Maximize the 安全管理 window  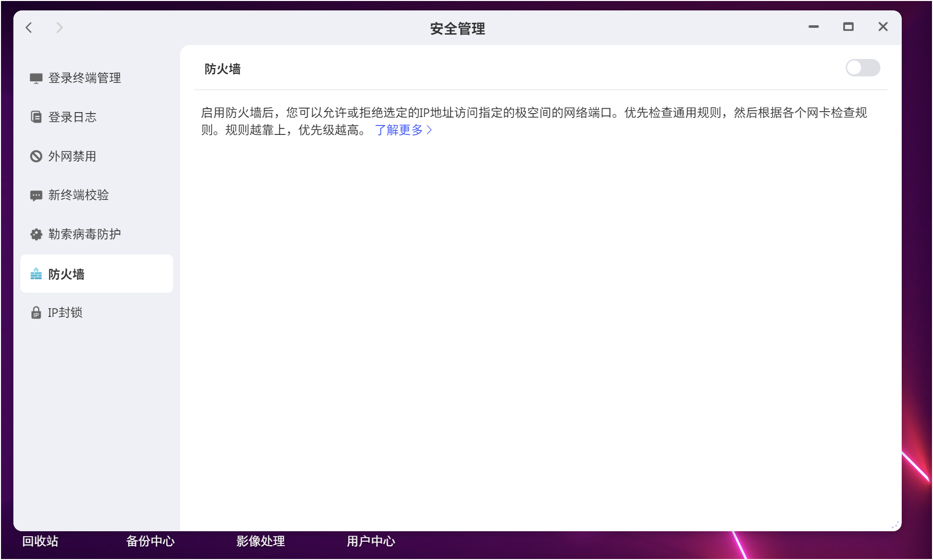848,27
